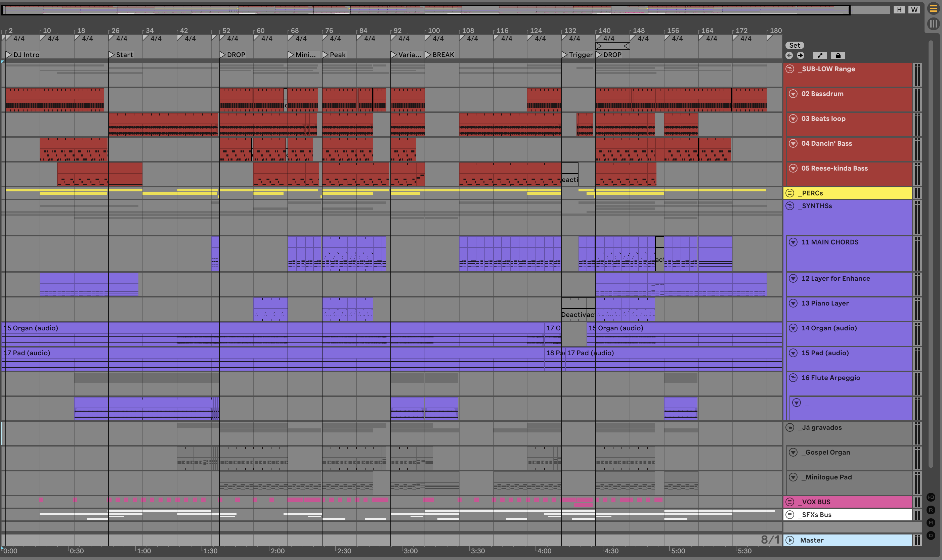Click the Set locator button
This screenshot has width=942, height=560.
[795, 45]
